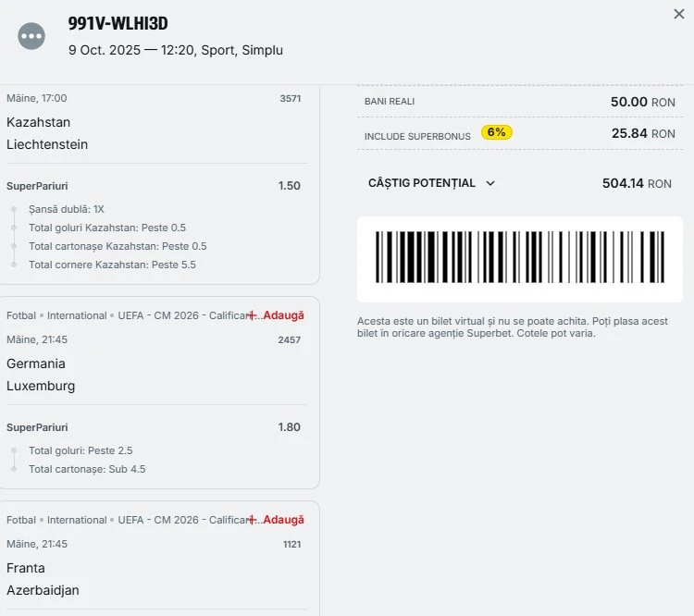
Task: Select the Germania team name
Action: coord(36,363)
